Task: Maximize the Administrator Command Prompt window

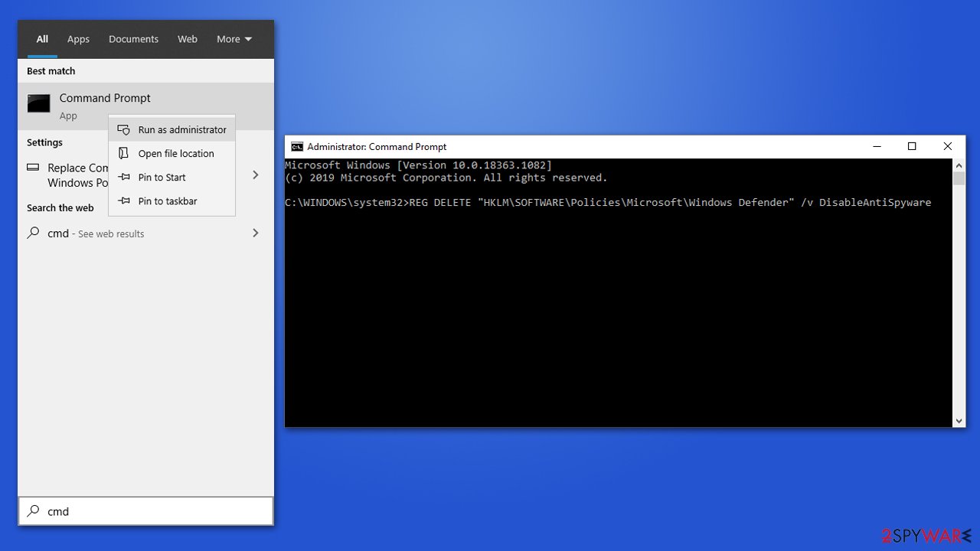Action: click(x=912, y=147)
